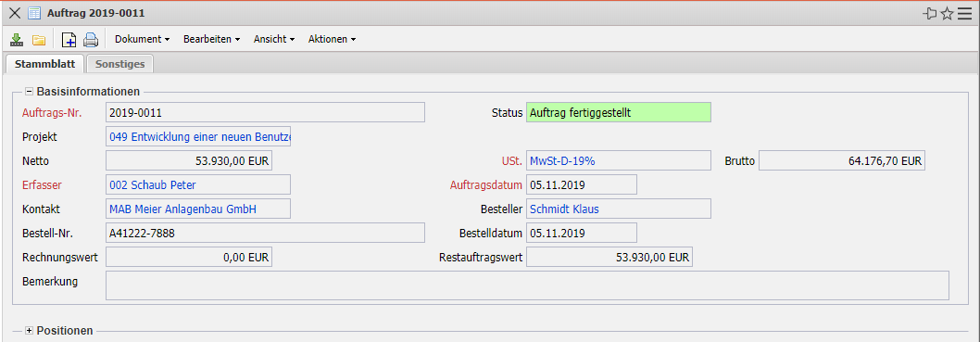980x342 pixels.
Task: Click the Netto field 53.930,00 EUR
Action: point(189,160)
